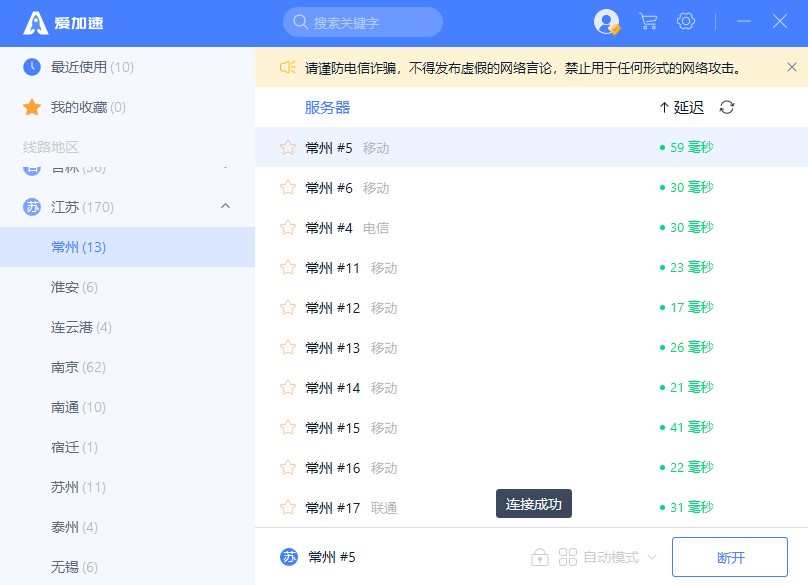Select 泰州 (4) city

[127, 527]
